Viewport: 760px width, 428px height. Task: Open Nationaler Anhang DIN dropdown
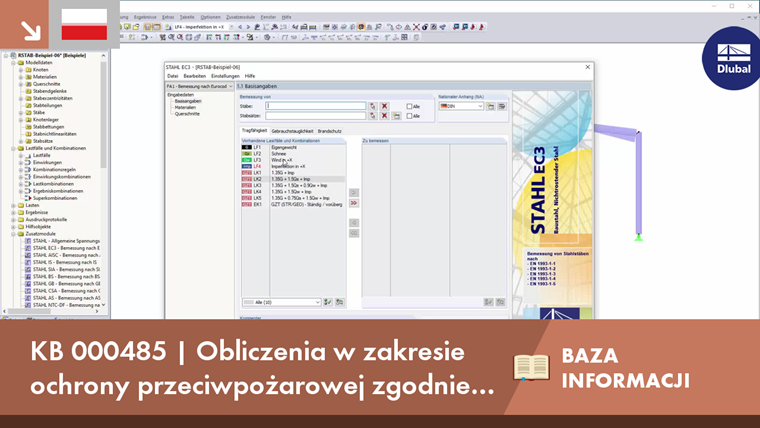[461, 106]
